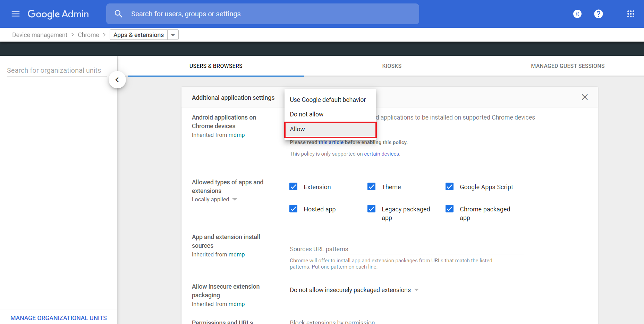Uncheck the Hosted app checkbox
Viewport: 644px width, 324px height.
(294, 209)
